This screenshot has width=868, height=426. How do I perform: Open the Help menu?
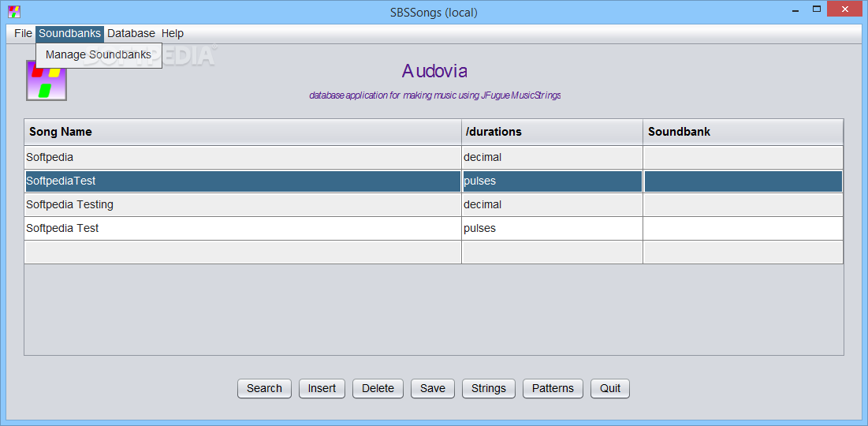(x=172, y=34)
